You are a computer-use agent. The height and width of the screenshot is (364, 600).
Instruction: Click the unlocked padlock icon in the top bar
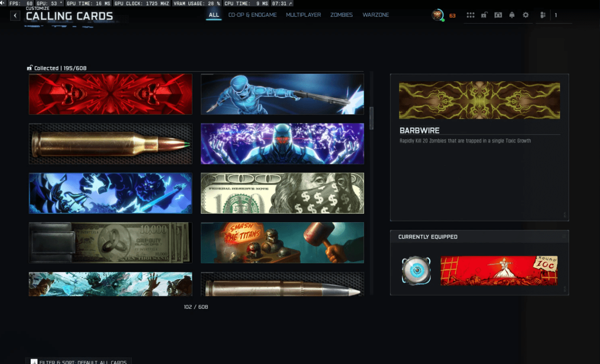click(484, 15)
